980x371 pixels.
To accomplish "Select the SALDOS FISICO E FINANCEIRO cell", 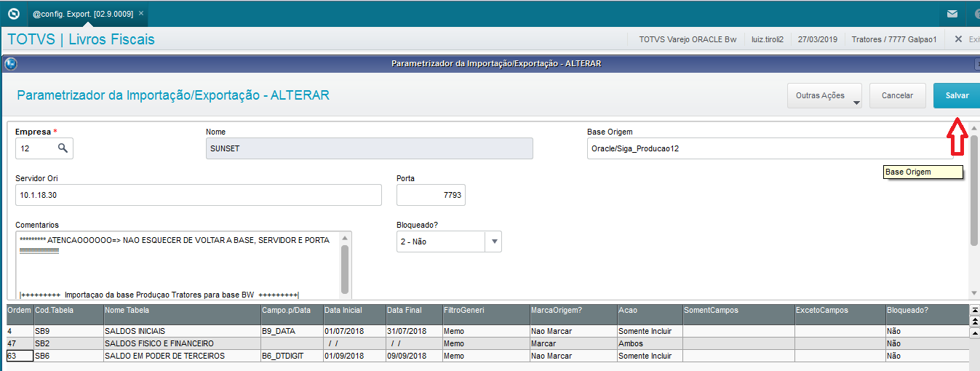I will pos(181,343).
